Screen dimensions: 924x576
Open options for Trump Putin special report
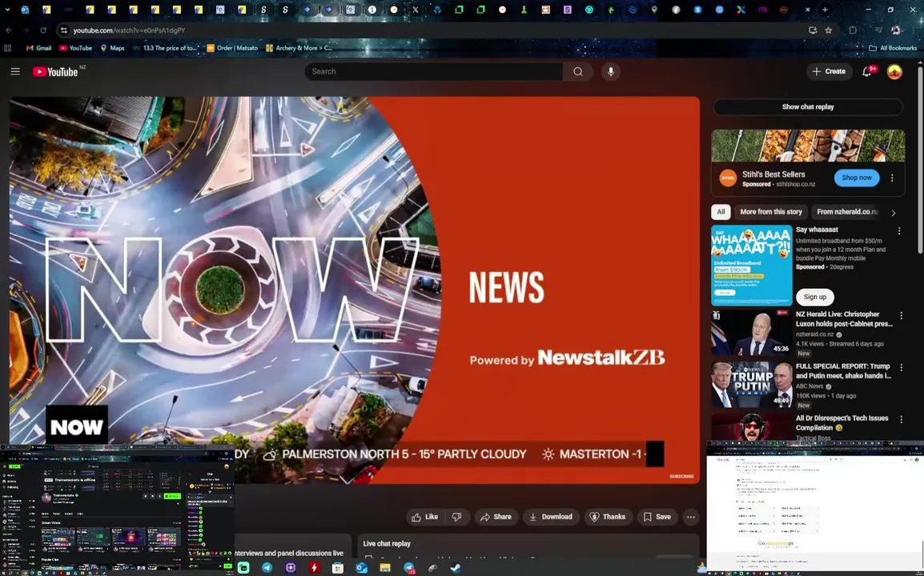[x=901, y=367]
